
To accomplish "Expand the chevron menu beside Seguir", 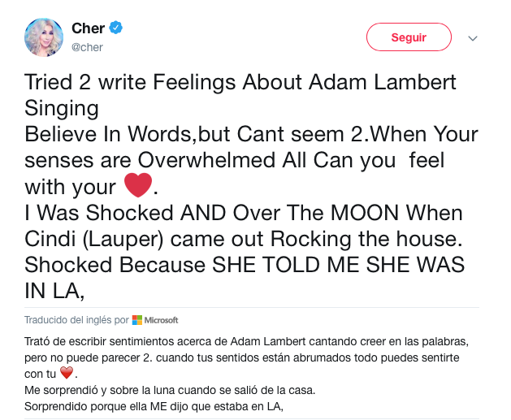I will [473, 38].
